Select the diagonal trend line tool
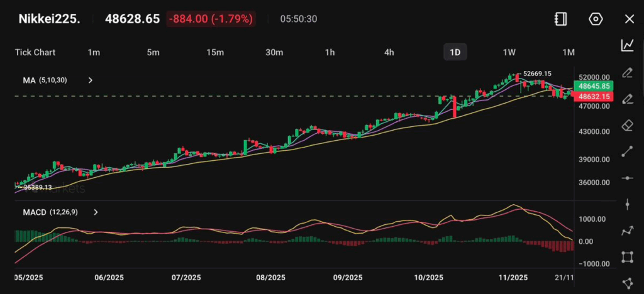644x294 pixels. point(627,151)
